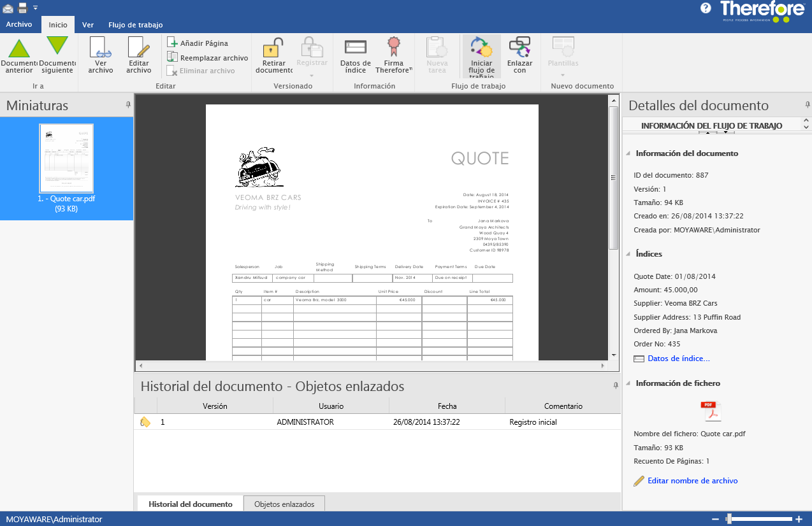
Task: Open help with the question mark icon
Action: [x=706, y=8]
